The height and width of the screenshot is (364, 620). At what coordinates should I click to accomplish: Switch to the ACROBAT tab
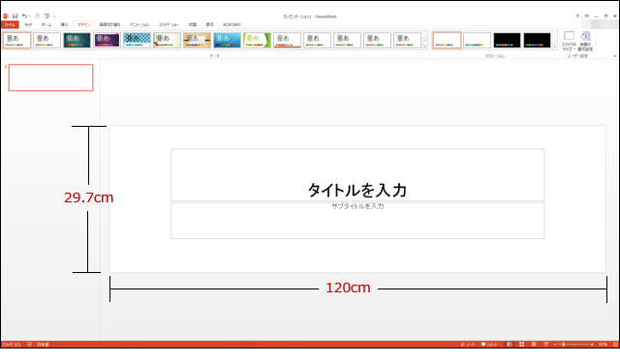[232, 24]
